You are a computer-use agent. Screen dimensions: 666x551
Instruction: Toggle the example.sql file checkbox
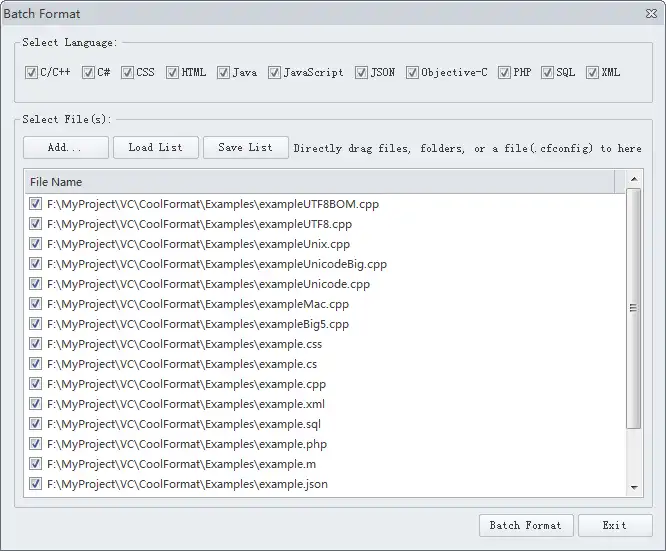[x=35, y=423]
